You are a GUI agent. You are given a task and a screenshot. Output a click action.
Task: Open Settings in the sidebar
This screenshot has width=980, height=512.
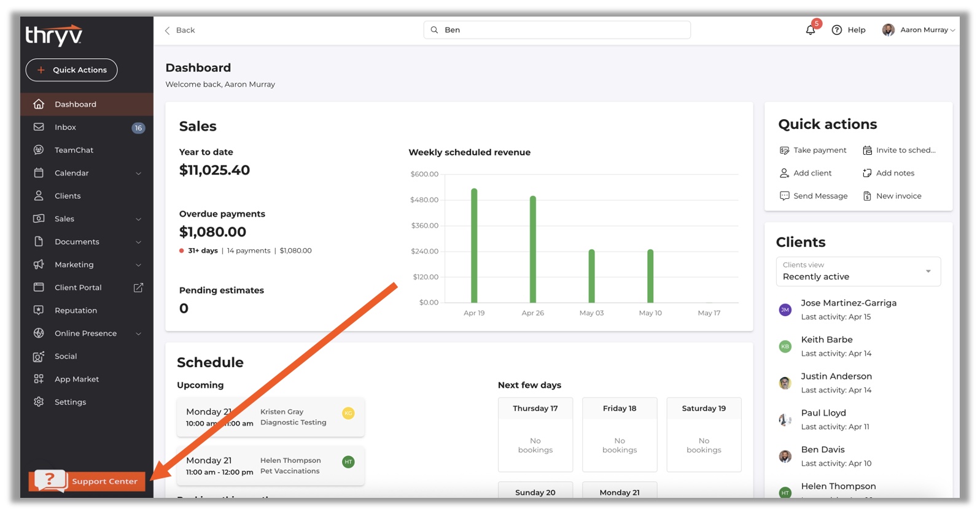pyautogui.click(x=87, y=401)
